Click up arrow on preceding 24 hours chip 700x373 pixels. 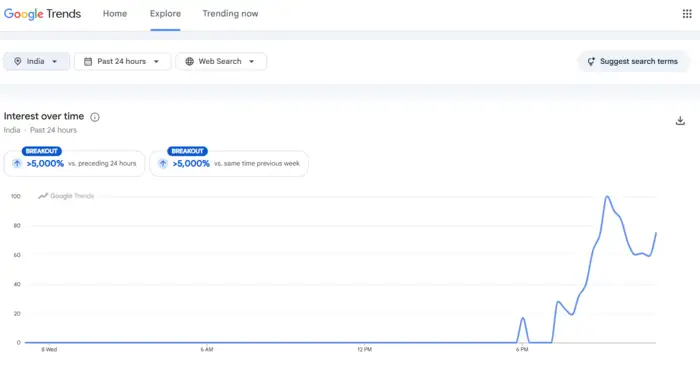(17, 164)
